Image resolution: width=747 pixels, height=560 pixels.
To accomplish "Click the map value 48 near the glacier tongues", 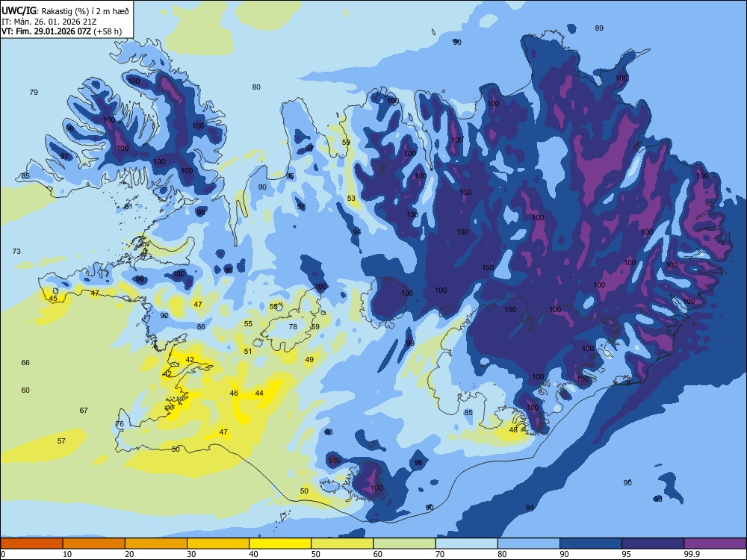I will (x=513, y=429).
